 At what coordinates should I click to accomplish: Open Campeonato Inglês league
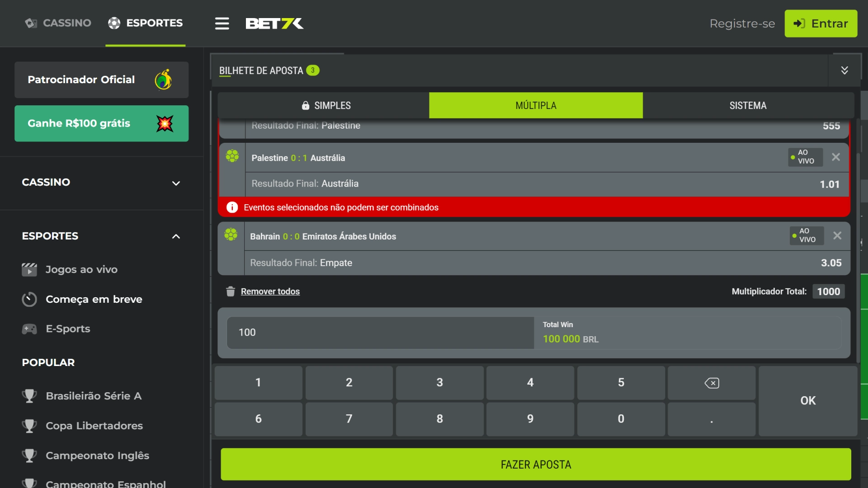click(x=97, y=455)
